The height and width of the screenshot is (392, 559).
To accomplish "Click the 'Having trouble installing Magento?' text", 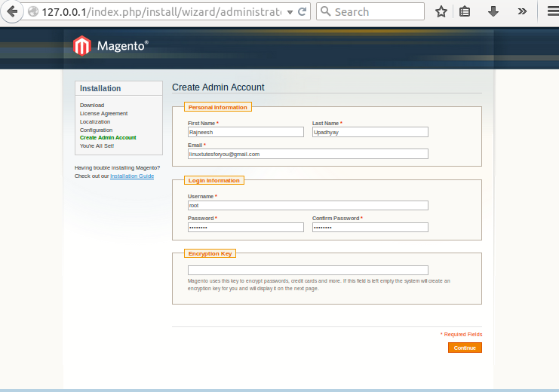I will point(117,168).
